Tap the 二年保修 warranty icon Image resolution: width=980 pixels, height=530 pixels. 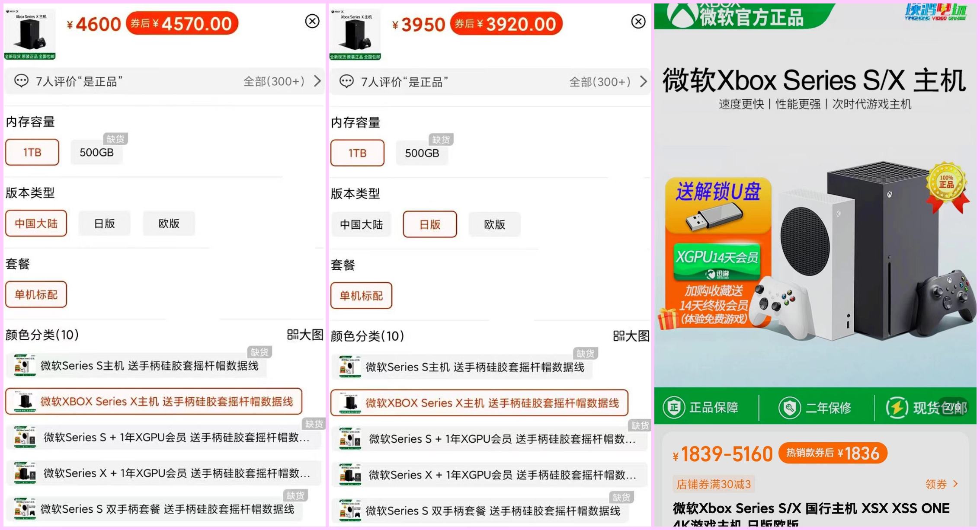click(790, 407)
